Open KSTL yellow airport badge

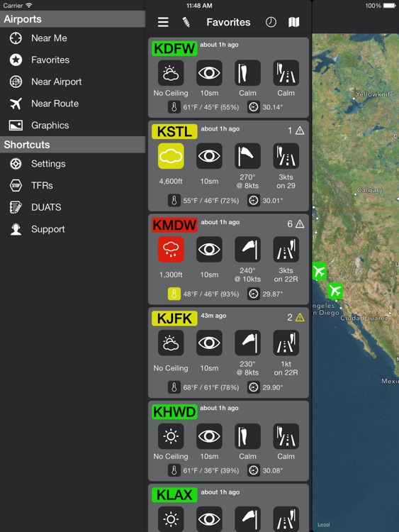pos(174,132)
